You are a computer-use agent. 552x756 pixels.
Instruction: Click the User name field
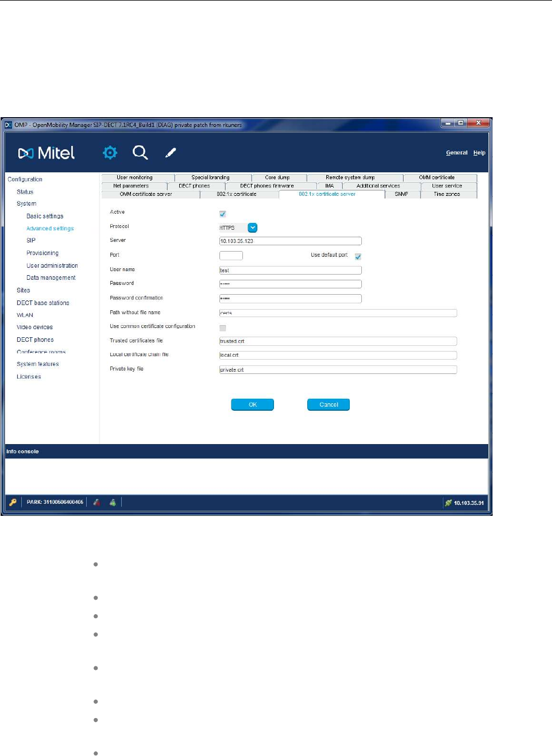291,270
